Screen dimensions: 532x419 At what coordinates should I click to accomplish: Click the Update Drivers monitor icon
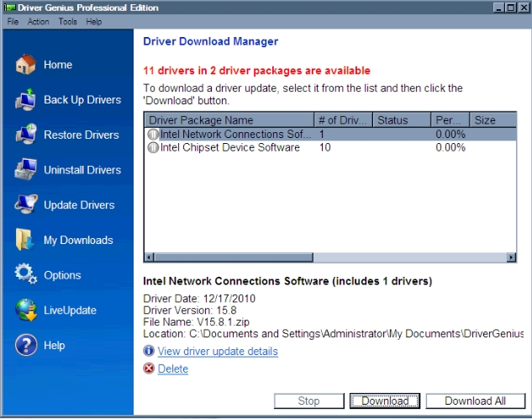(26, 205)
